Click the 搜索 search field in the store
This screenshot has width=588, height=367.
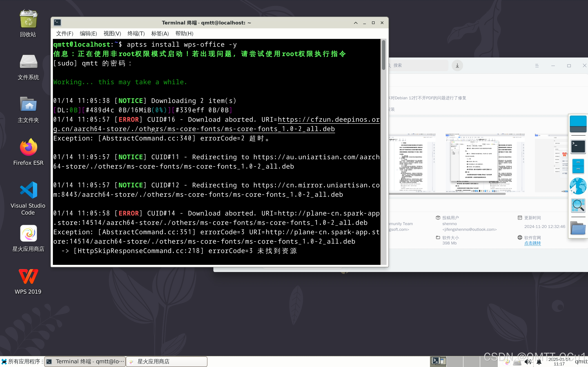(x=418, y=65)
